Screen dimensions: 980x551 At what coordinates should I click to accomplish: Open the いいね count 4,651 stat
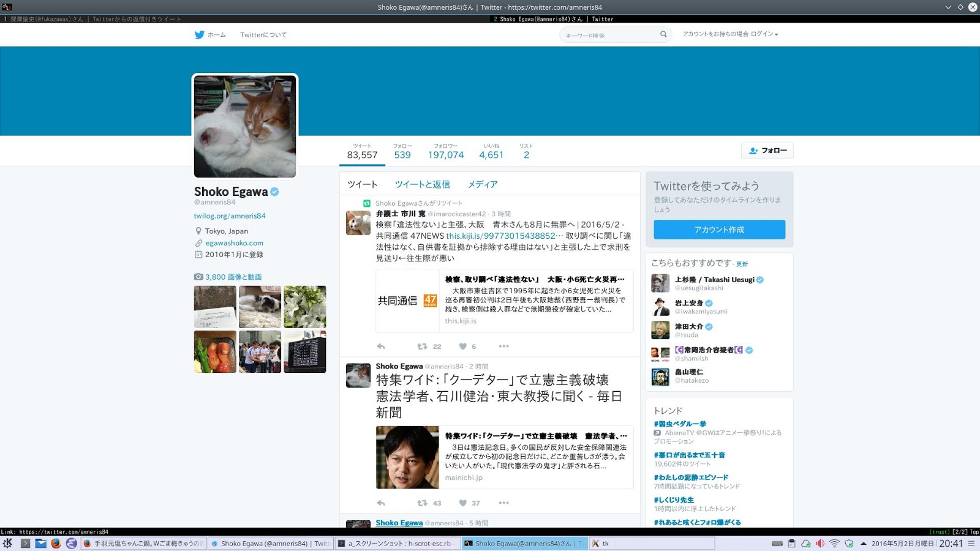491,151
